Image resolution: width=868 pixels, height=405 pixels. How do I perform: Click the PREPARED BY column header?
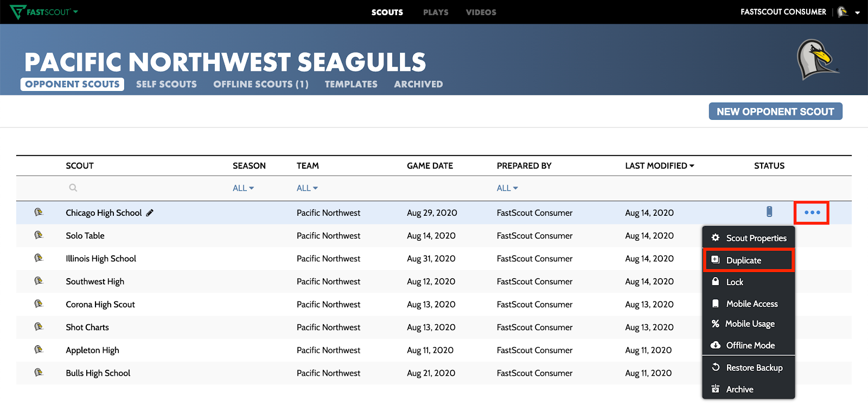(524, 166)
